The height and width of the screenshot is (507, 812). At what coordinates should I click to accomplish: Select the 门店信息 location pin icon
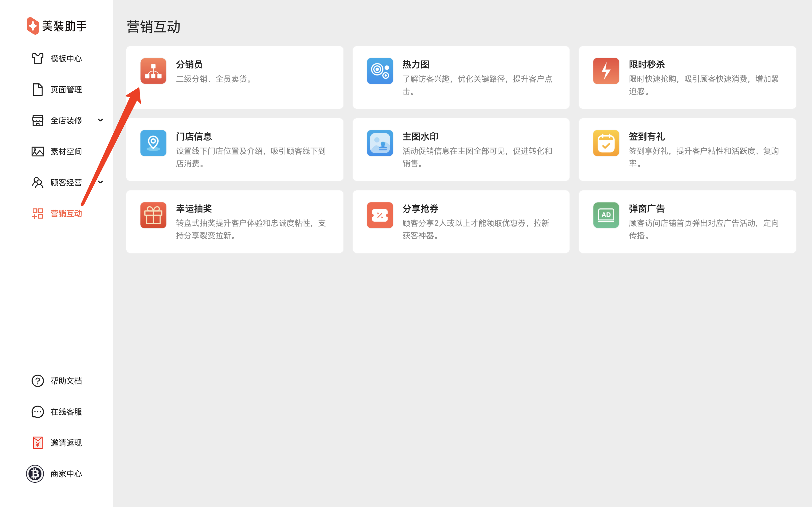click(153, 143)
